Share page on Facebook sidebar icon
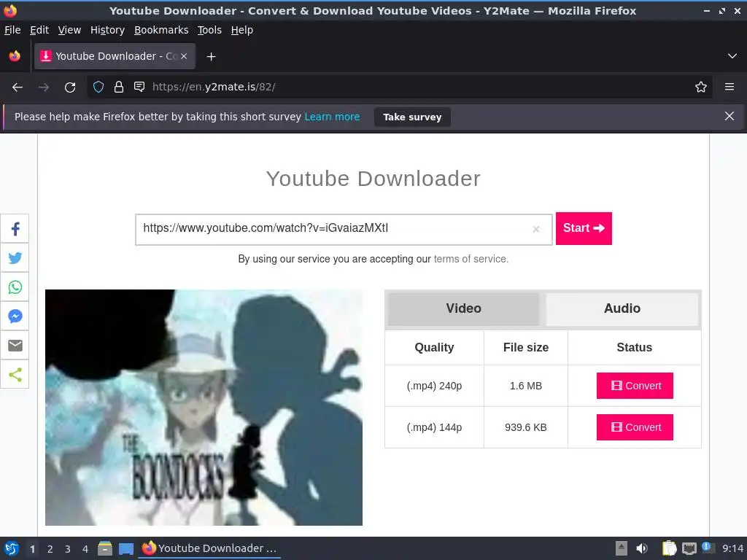747x560 pixels. [15, 229]
